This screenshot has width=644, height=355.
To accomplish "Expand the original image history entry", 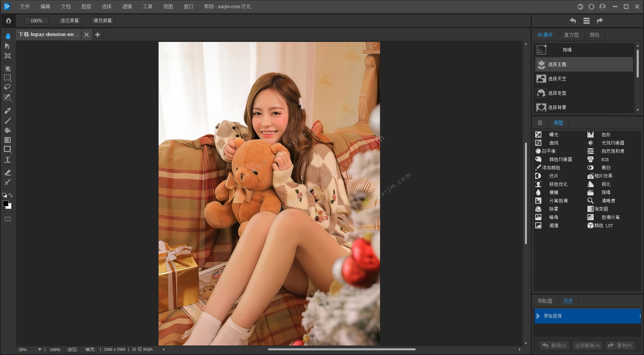I will click(x=538, y=316).
